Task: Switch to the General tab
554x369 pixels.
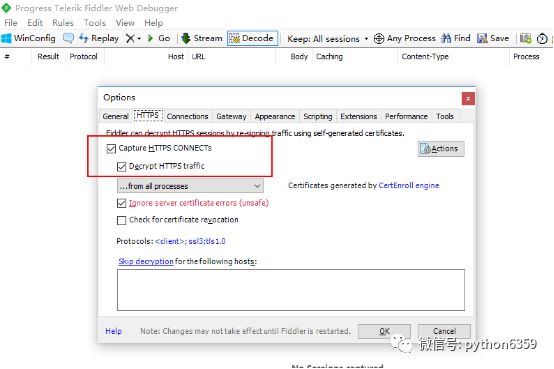Action: [115, 116]
